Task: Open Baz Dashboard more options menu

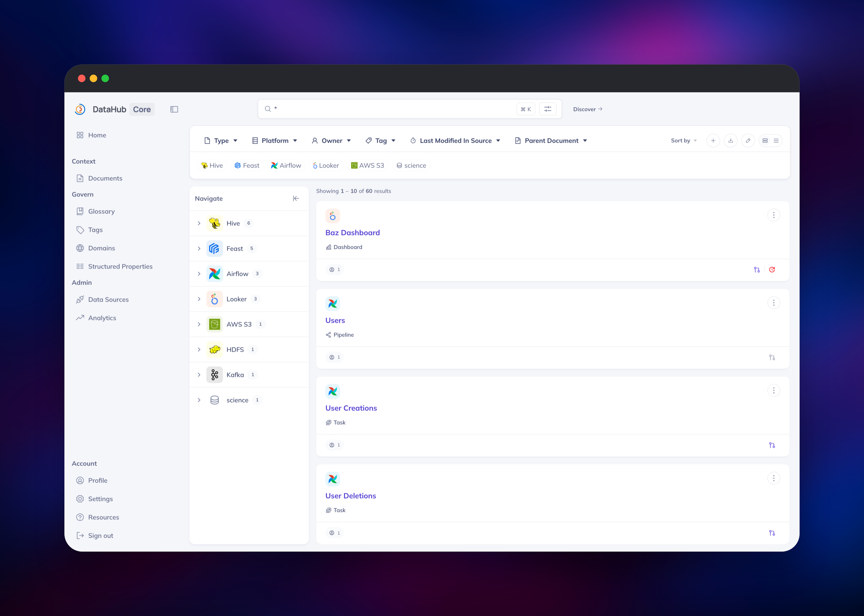Action: click(774, 215)
